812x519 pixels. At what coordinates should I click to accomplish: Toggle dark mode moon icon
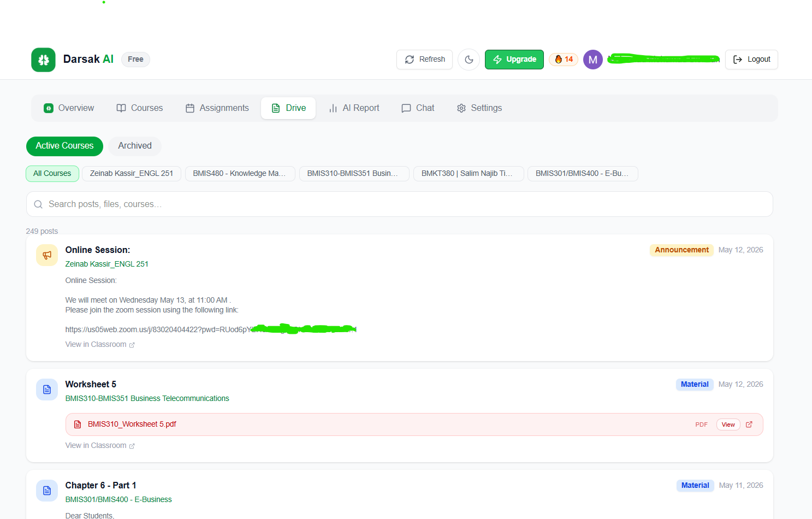pos(469,60)
